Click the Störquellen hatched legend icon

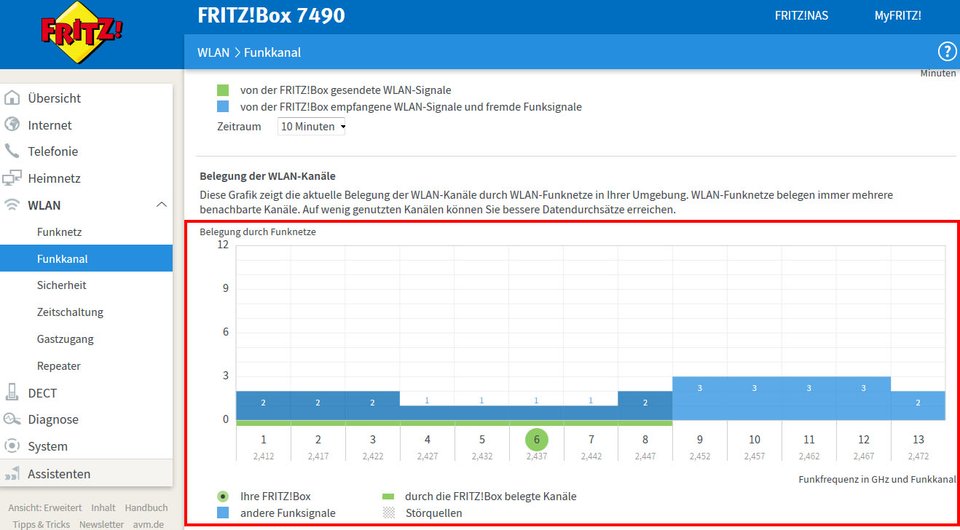click(x=388, y=513)
